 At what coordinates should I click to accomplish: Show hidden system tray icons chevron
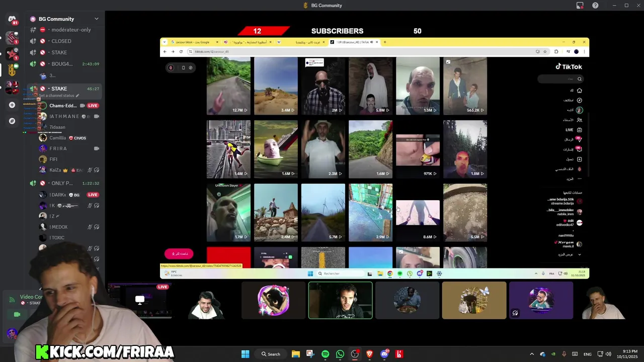pyautogui.click(x=531, y=354)
